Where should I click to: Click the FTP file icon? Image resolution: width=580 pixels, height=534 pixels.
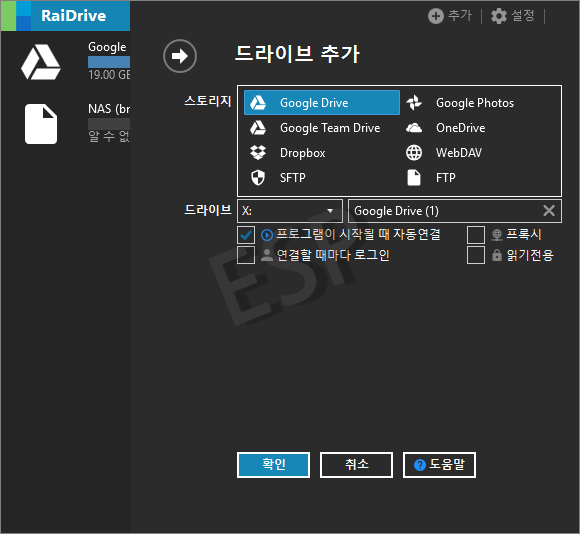point(414,178)
